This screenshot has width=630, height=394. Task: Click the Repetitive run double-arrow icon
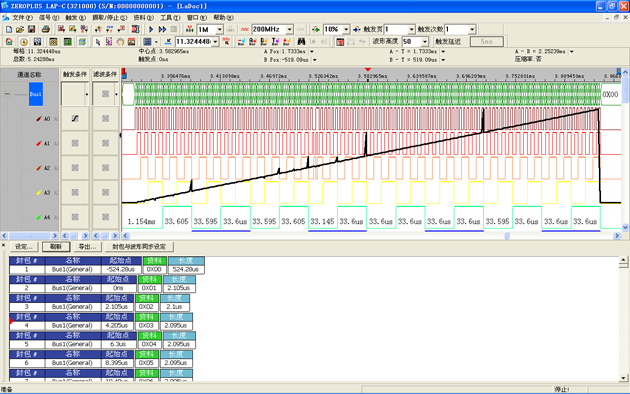pos(162,29)
